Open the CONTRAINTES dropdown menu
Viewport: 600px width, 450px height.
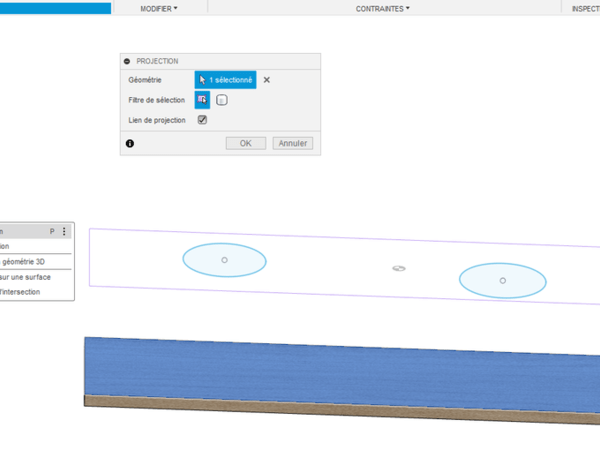pyautogui.click(x=383, y=8)
